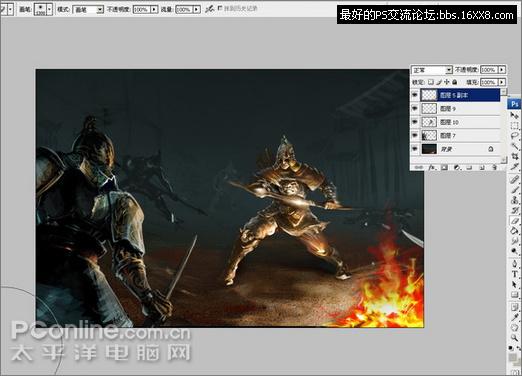Select the 图层 7 layer
Viewport: 522px width, 376px height.
(x=460, y=135)
